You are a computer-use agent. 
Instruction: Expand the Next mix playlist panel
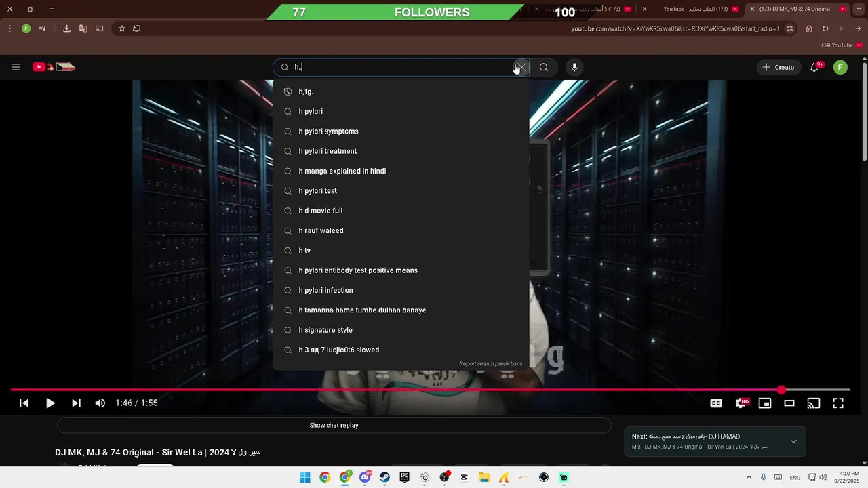(793, 442)
